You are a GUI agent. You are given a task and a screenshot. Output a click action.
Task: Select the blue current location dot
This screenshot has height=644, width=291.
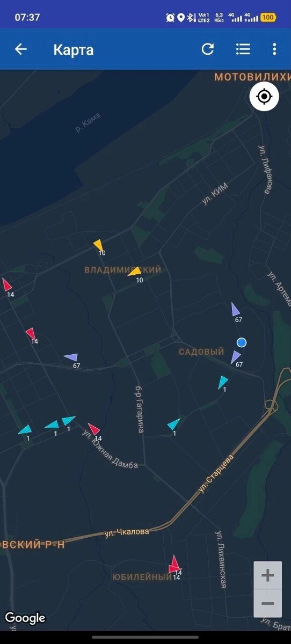[242, 342]
